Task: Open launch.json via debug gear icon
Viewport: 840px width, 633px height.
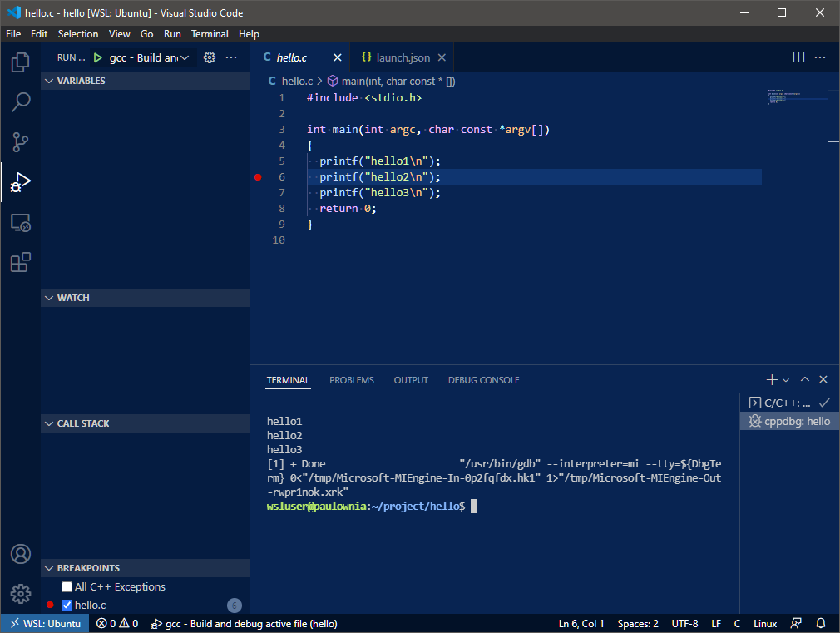Action: 210,57
